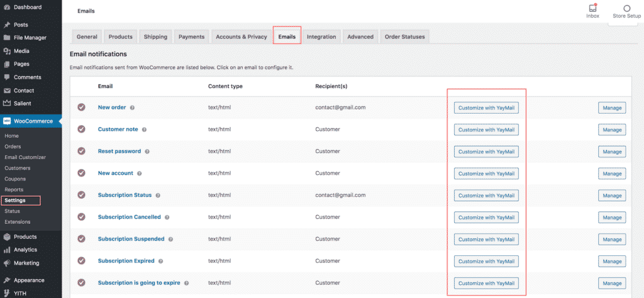Viewport: 644px width, 298px height.
Task: Toggle enabled checkmark for Customer note email
Action: [x=81, y=130]
